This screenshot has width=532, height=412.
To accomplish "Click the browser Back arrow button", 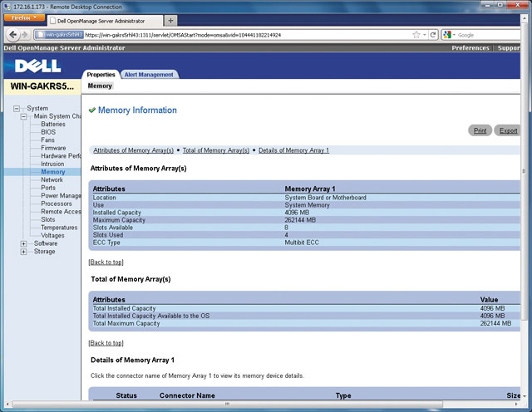I will click(13, 35).
